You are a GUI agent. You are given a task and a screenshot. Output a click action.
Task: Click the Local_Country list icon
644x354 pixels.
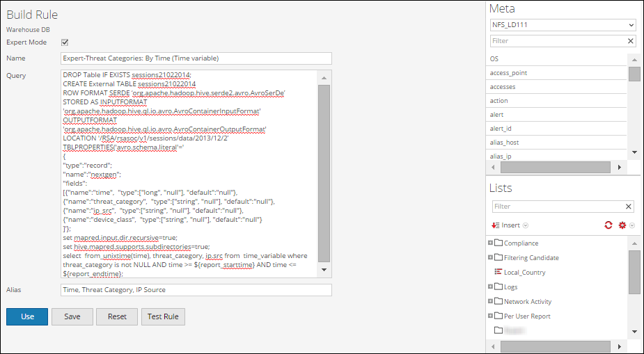pos(498,272)
